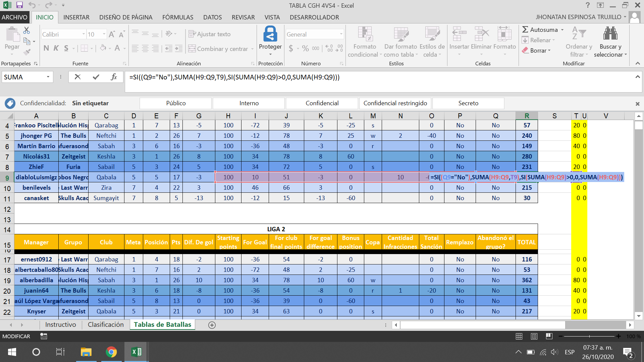Click the Cut scissors icon

[x=26, y=31]
